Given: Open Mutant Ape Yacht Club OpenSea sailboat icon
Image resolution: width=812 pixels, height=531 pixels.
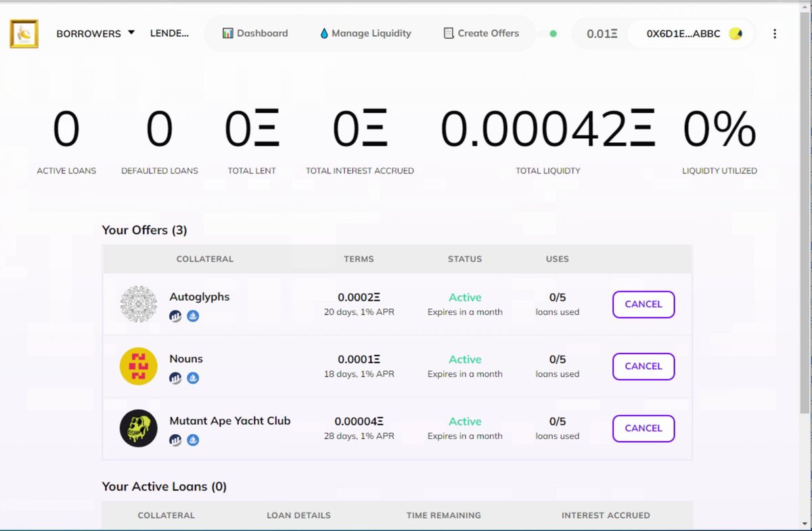Looking at the screenshot, I should (x=193, y=440).
